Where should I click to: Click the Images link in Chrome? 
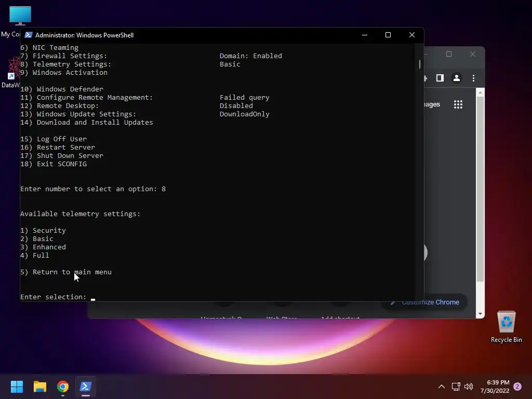432,104
